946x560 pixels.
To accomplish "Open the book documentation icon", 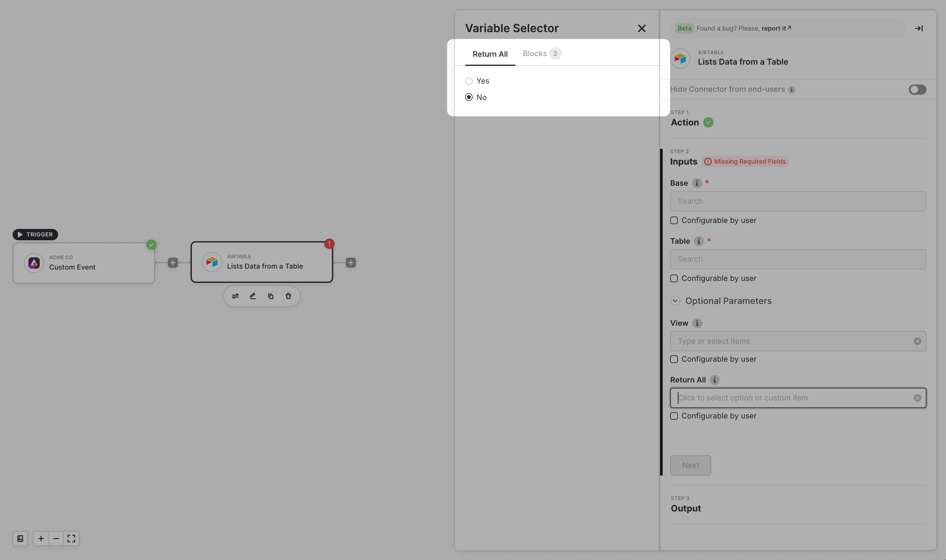I will pyautogui.click(x=21, y=539).
